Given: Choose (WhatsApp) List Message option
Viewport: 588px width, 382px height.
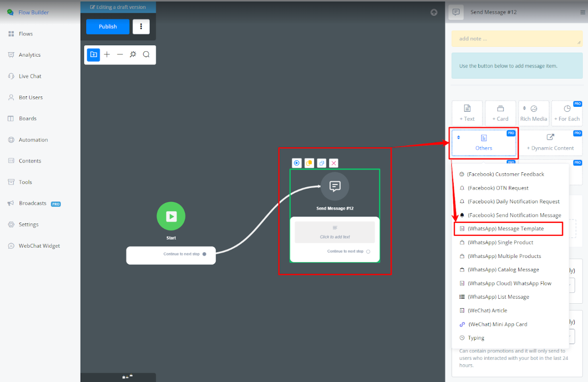Looking at the screenshot, I should (x=498, y=297).
